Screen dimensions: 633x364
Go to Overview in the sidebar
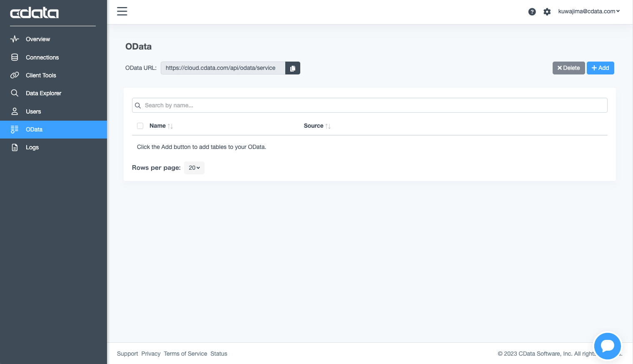(53, 39)
